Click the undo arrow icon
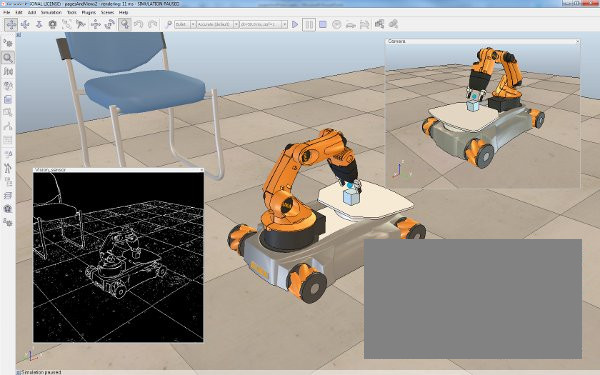This screenshot has width=600, height=375. tap(139, 24)
